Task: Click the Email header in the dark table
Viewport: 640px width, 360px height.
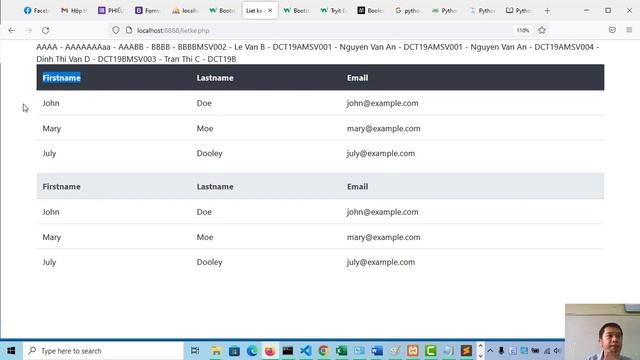Action: [x=358, y=78]
